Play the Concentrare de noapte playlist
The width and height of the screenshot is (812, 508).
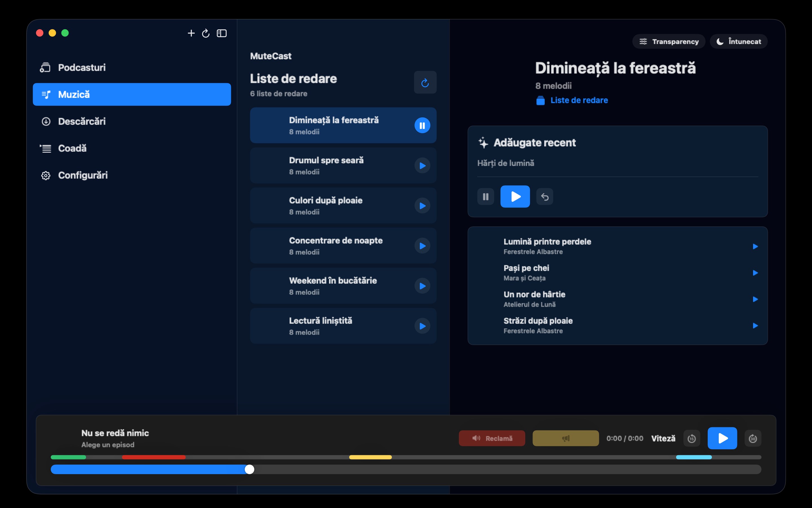[x=422, y=246]
